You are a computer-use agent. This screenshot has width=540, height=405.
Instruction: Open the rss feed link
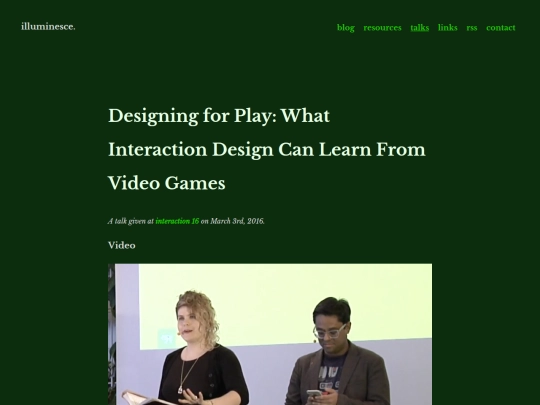coord(472,28)
